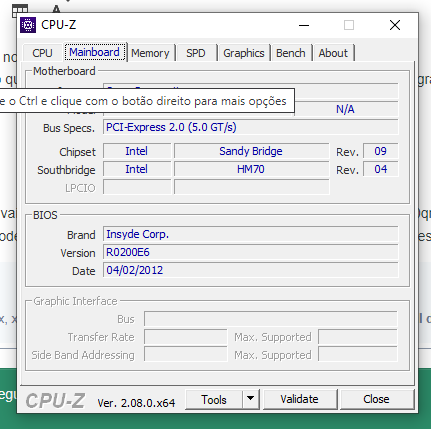Click the Close button at bottom
This screenshot has width=431, height=429.
click(376, 399)
